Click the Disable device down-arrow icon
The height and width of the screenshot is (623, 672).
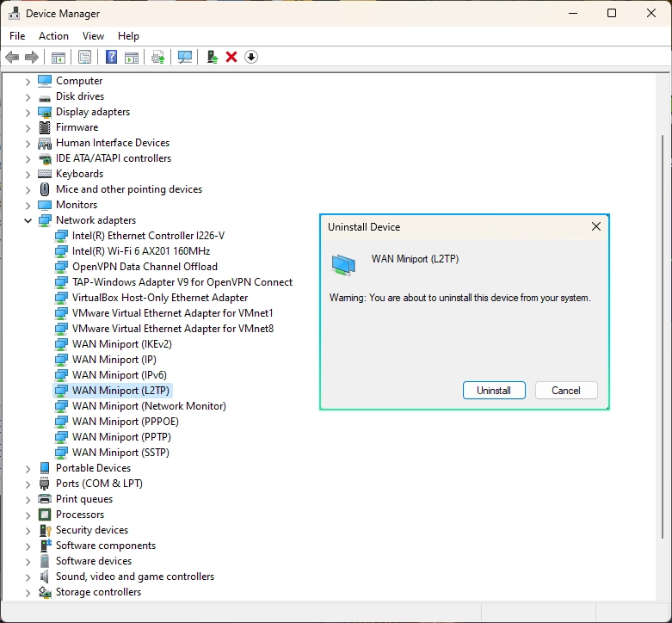coord(251,57)
